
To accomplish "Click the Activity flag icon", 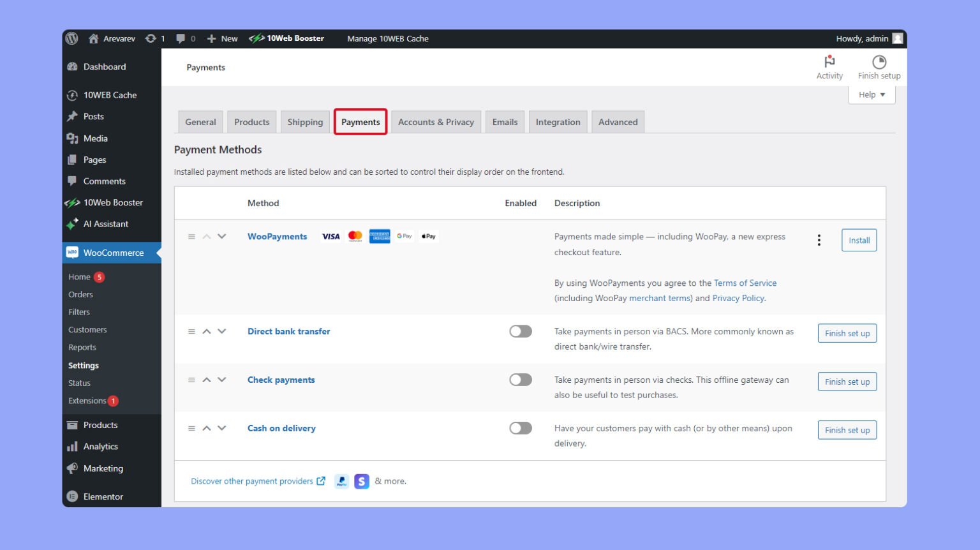I will tap(829, 62).
